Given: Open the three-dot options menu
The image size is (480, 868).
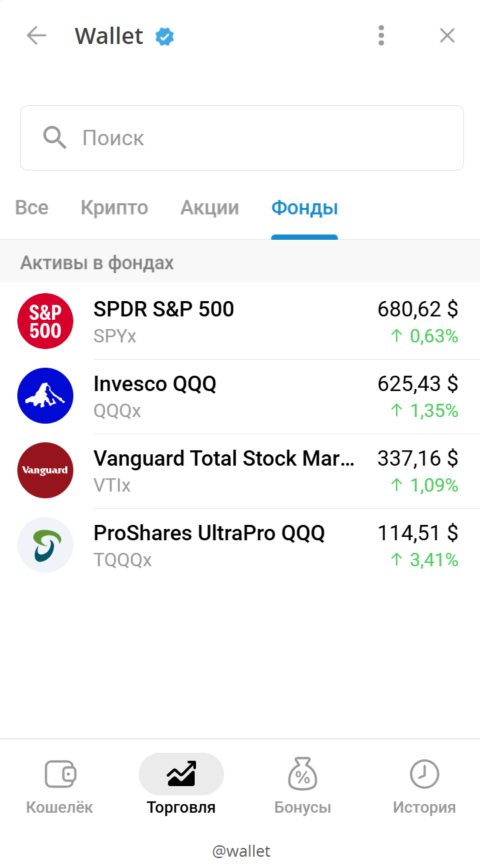Looking at the screenshot, I should pyautogui.click(x=381, y=35).
